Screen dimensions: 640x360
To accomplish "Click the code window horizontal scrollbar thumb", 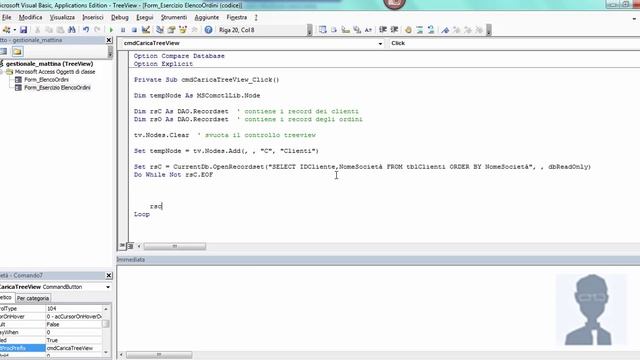I will pyautogui.click(x=175, y=246).
